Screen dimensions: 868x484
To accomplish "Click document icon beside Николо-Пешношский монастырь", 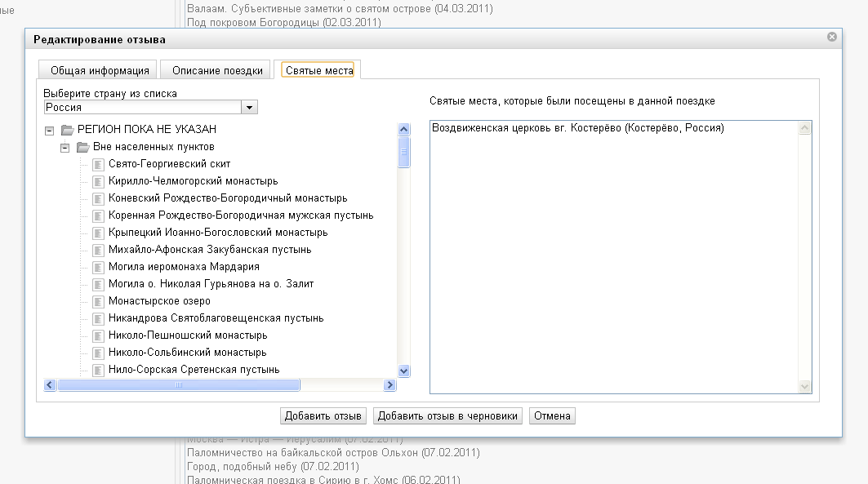I will click(x=99, y=335).
